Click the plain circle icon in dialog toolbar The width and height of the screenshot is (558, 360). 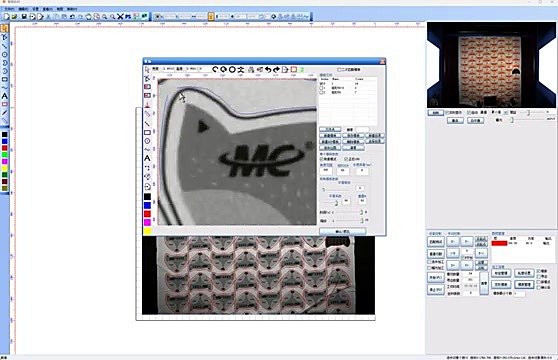[x=232, y=69]
